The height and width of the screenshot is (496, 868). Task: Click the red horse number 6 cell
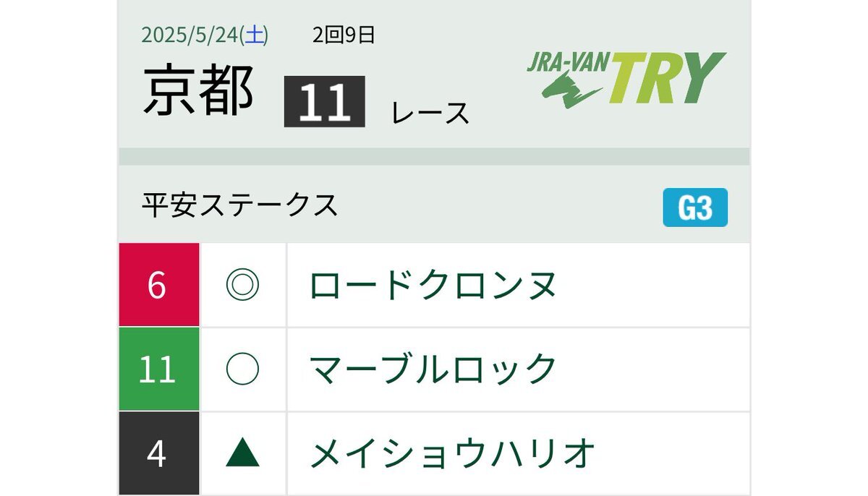click(x=159, y=285)
